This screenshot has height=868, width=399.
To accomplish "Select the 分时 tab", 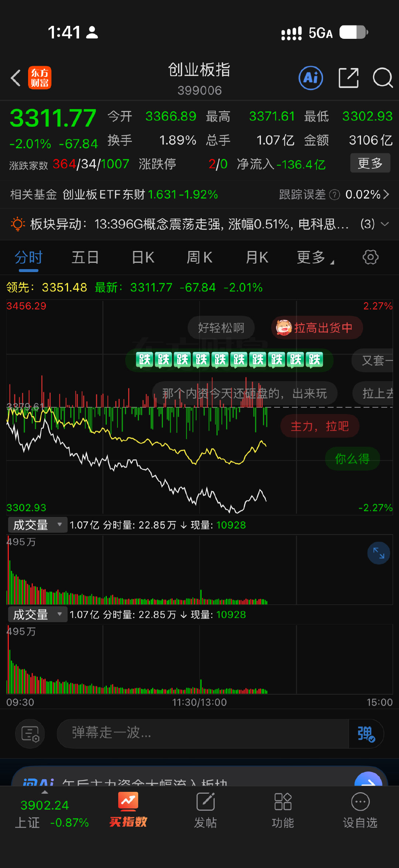I will pos(29,257).
